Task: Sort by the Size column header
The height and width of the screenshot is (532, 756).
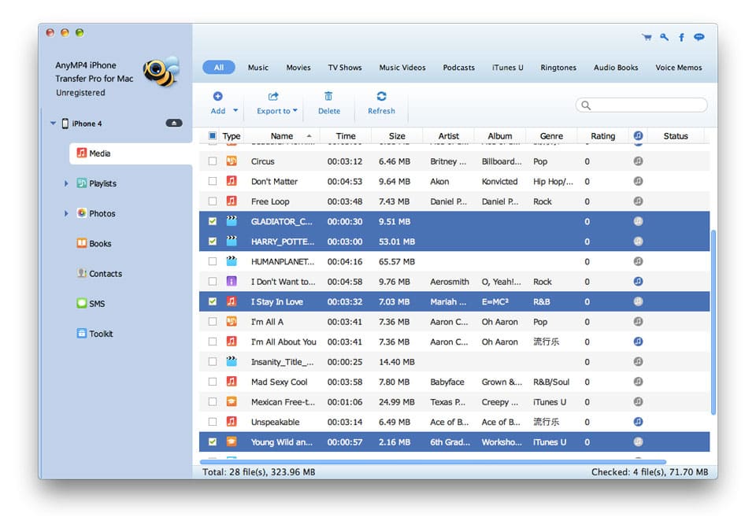Action: [397, 136]
